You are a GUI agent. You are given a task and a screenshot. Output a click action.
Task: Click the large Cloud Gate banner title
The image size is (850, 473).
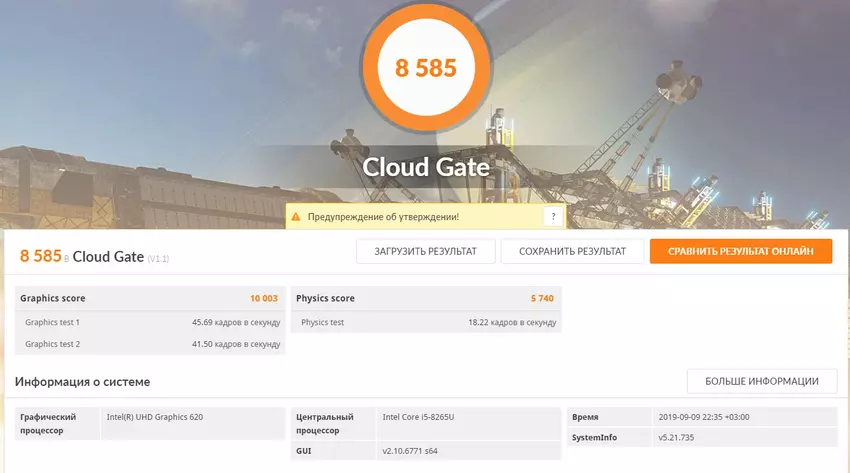[x=426, y=167]
